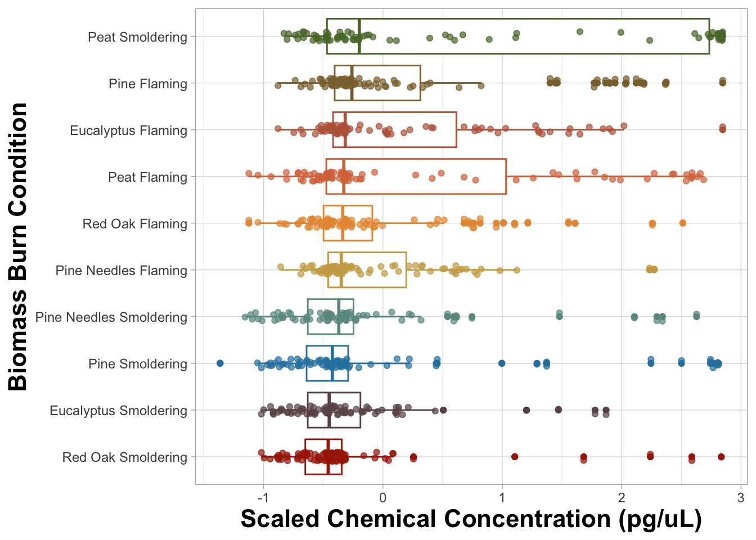Image resolution: width=756 pixels, height=540 pixels.
Task: Click the x-axis tick label 0
Action: (382, 497)
